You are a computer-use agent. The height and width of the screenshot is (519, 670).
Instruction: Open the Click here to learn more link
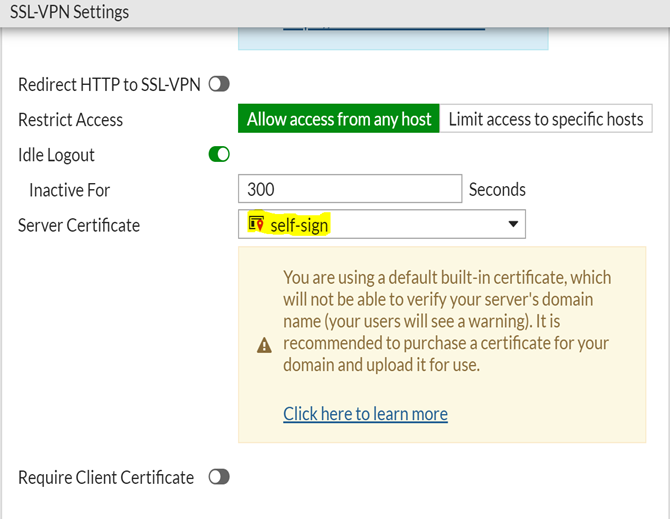[365, 414]
